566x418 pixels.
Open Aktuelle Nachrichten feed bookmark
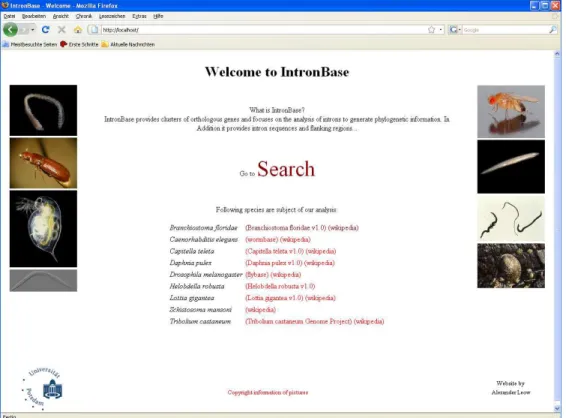tap(129, 44)
